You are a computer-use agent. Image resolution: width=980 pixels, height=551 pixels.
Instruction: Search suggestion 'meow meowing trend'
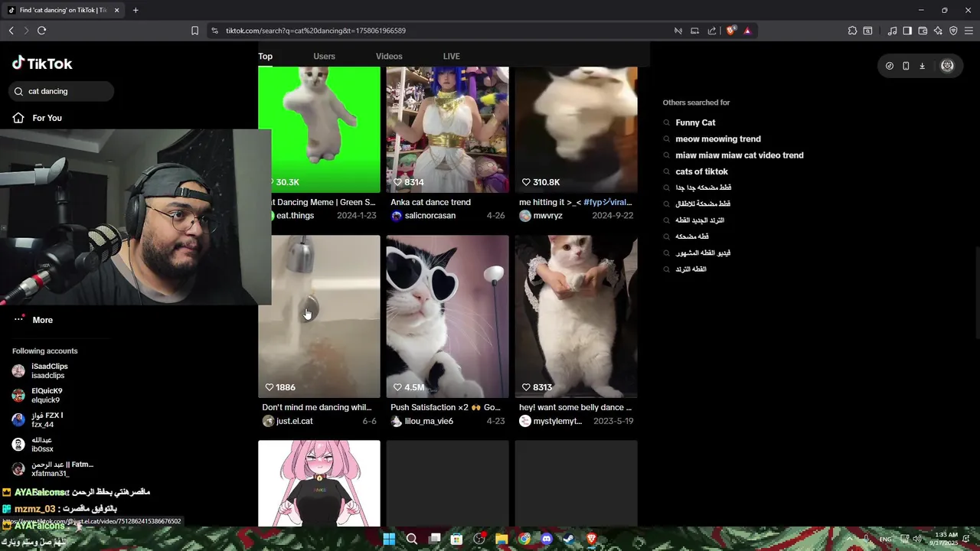point(718,139)
